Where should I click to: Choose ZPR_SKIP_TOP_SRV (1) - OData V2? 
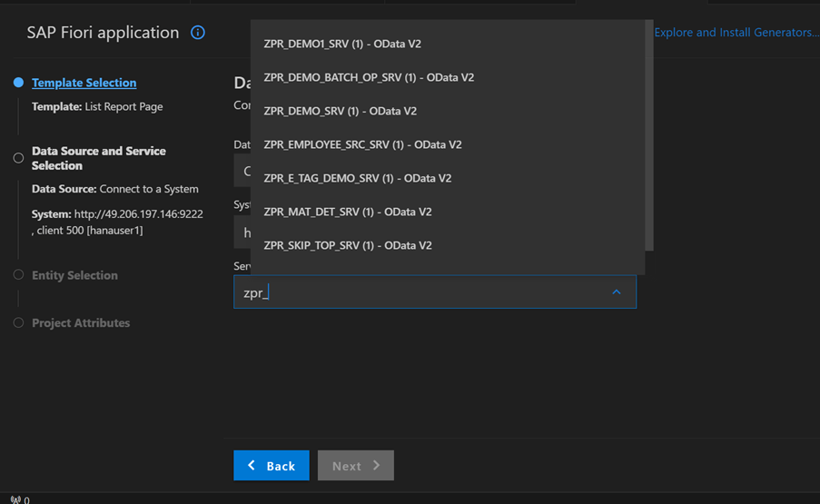(x=448, y=245)
